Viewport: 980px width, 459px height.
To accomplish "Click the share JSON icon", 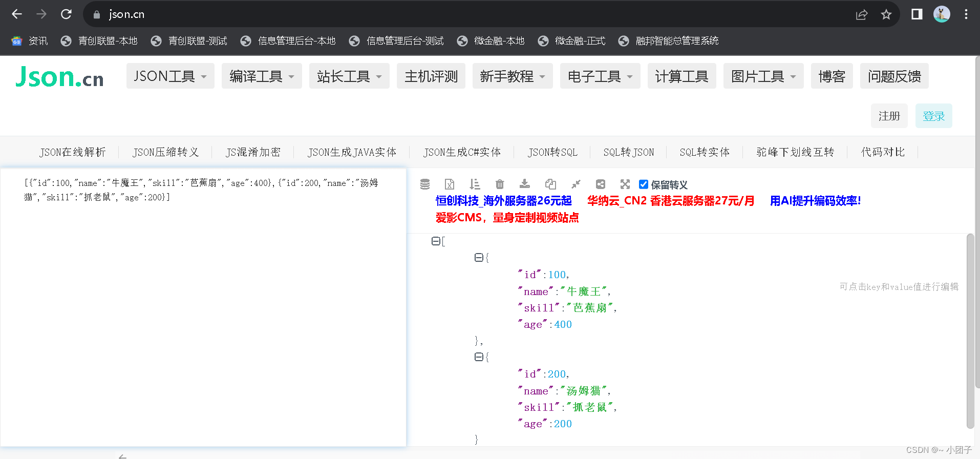I will click(x=601, y=184).
